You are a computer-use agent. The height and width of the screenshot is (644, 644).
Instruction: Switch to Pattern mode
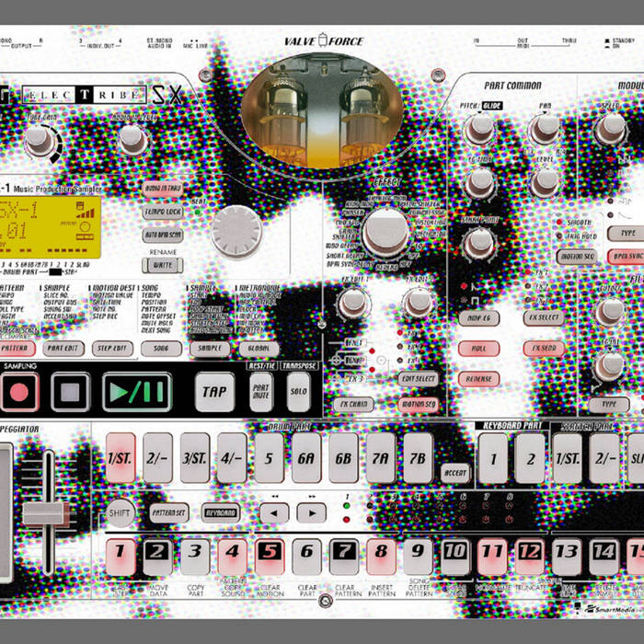[x=17, y=349]
